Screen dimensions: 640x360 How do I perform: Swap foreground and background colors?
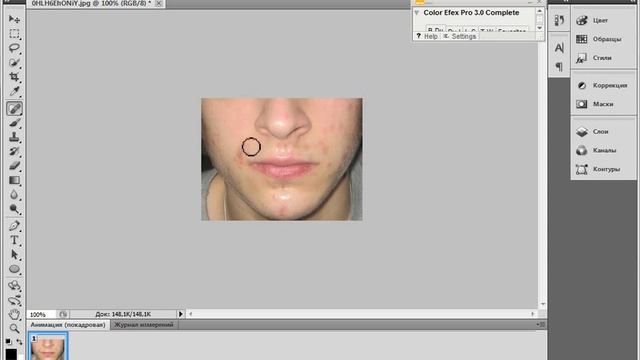click(19, 342)
